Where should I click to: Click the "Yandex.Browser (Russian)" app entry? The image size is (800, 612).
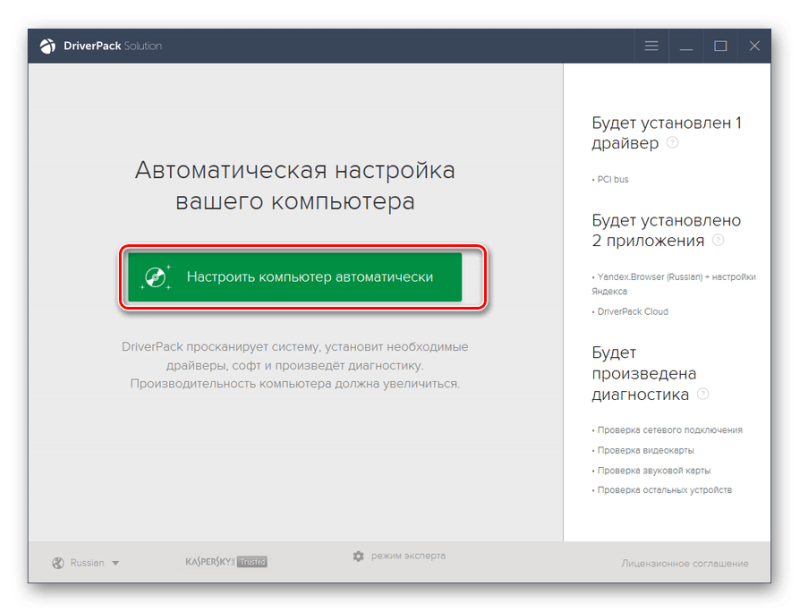(x=673, y=284)
